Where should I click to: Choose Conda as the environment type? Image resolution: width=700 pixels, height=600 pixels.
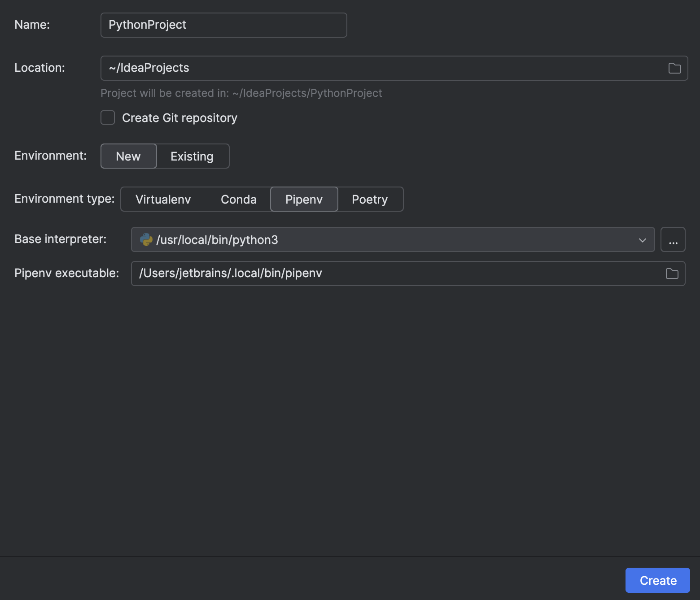[238, 199]
